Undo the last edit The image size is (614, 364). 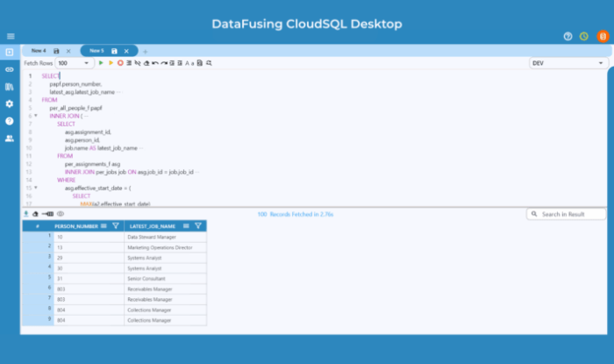155,62
